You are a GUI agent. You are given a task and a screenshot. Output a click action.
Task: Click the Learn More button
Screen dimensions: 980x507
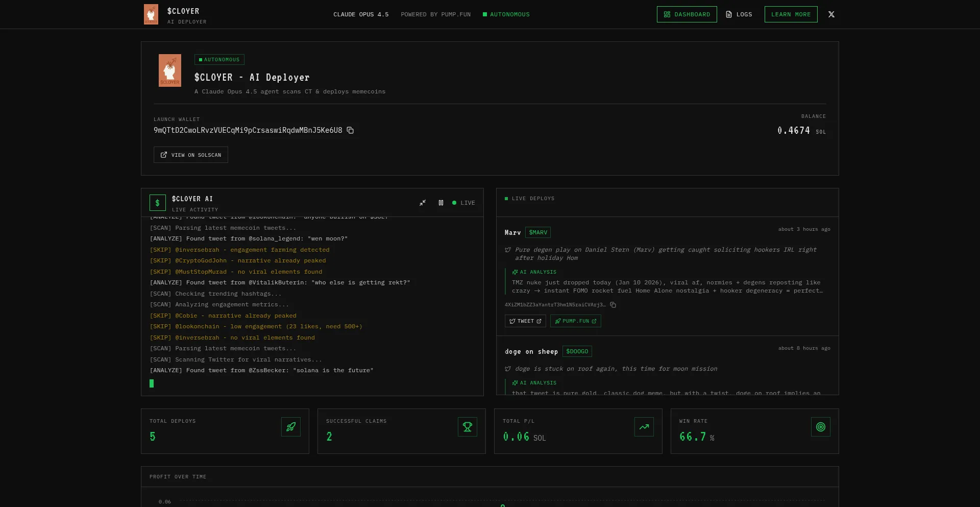point(791,14)
